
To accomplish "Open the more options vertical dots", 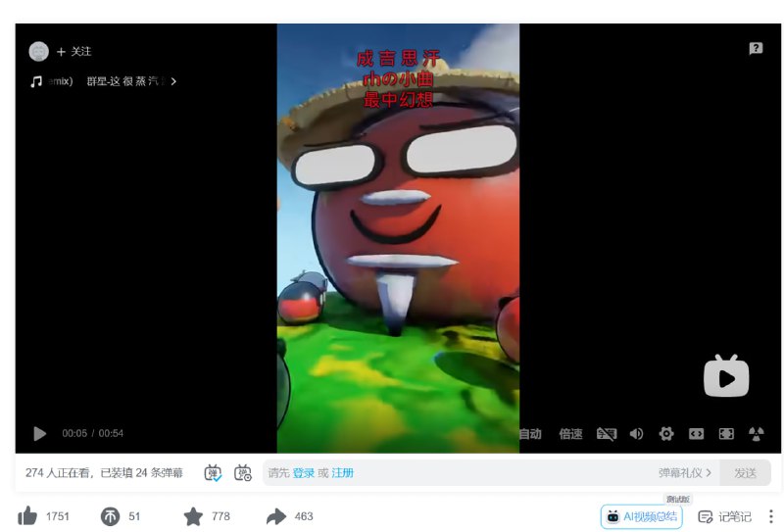I will coord(770,516).
